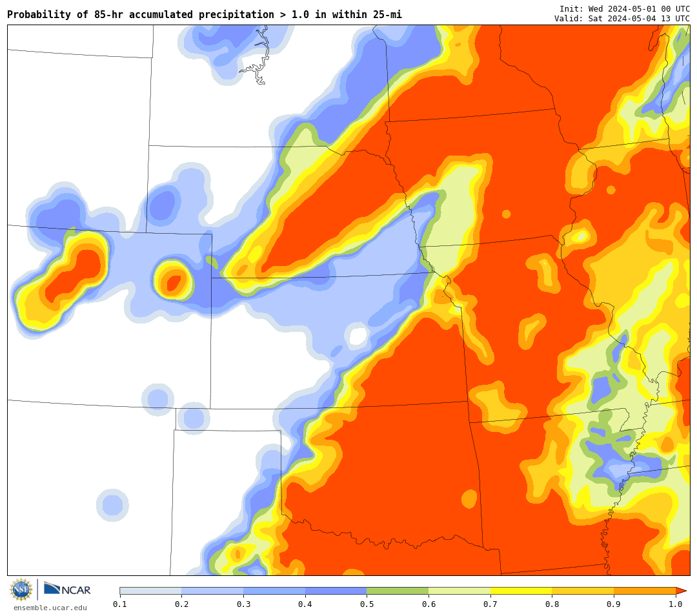The height and width of the screenshot is (616, 697).
Task: Click the 0.6 colorbar tick label
Action: click(x=429, y=604)
